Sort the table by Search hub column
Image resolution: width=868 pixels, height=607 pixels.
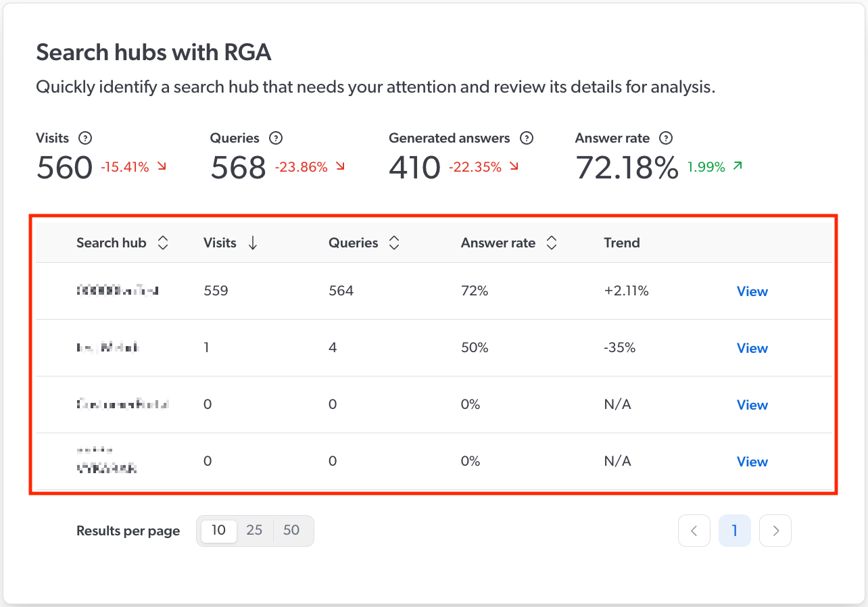[164, 242]
